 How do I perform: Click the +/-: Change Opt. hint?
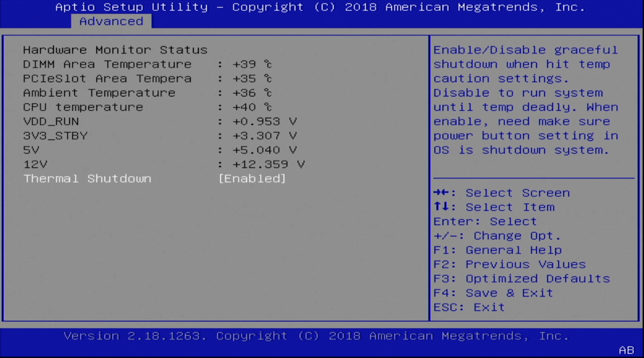point(497,236)
